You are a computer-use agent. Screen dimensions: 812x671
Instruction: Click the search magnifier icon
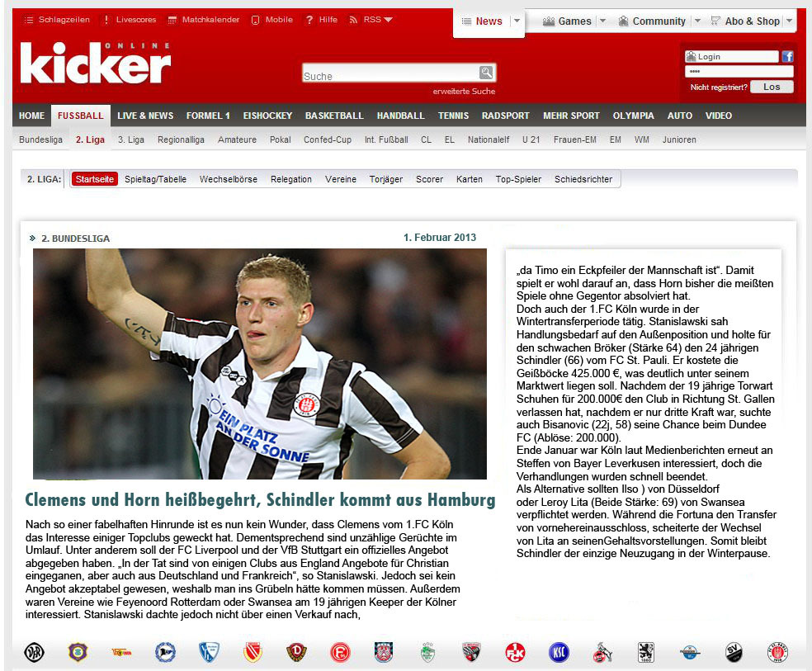tap(486, 73)
